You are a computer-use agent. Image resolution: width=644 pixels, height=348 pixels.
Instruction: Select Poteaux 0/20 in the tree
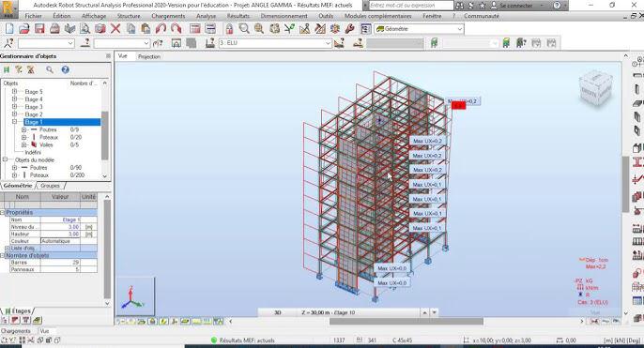pyautogui.click(x=49, y=137)
